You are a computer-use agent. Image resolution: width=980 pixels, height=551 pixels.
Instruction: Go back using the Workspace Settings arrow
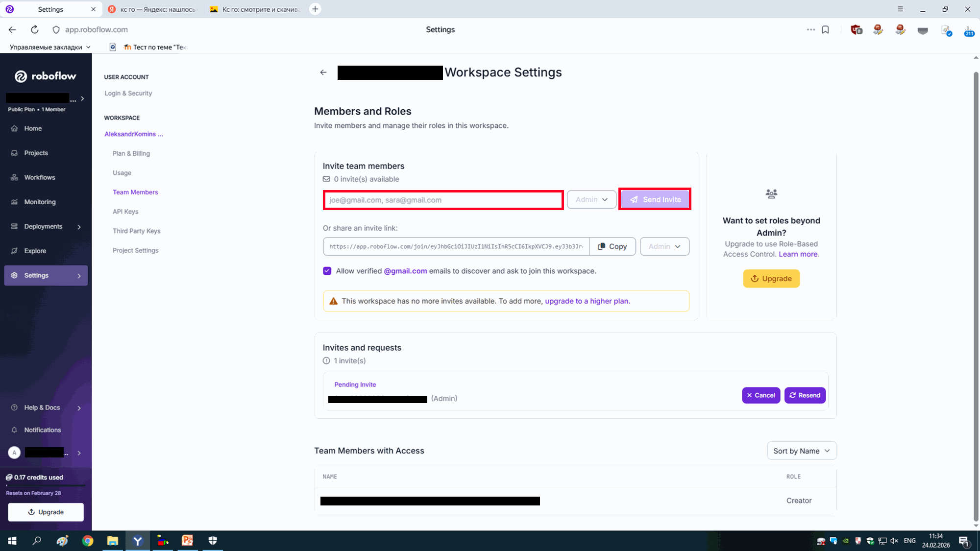click(323, 72)
